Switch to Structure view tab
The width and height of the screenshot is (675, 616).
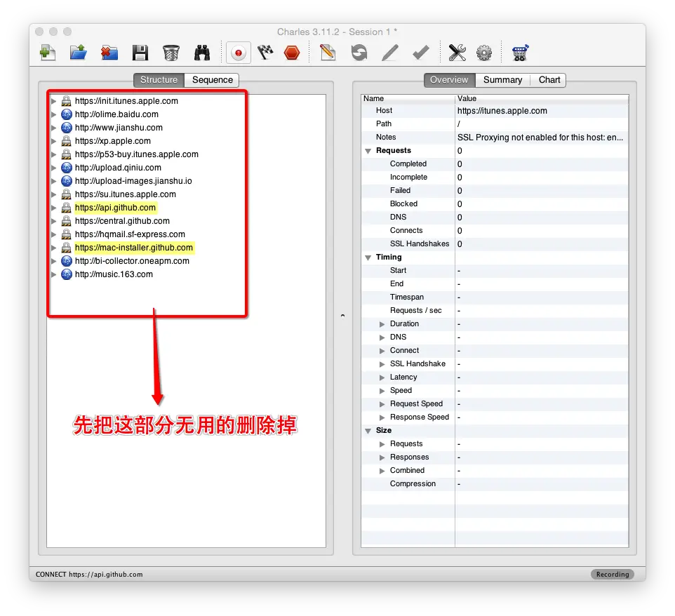point(159,80)
